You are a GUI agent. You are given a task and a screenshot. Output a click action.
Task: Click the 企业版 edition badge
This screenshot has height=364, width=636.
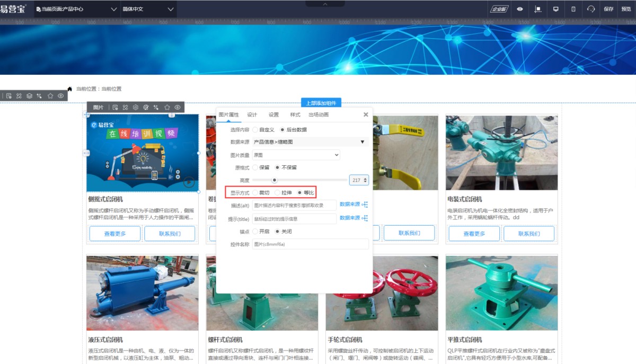click(x=499, y=9)
